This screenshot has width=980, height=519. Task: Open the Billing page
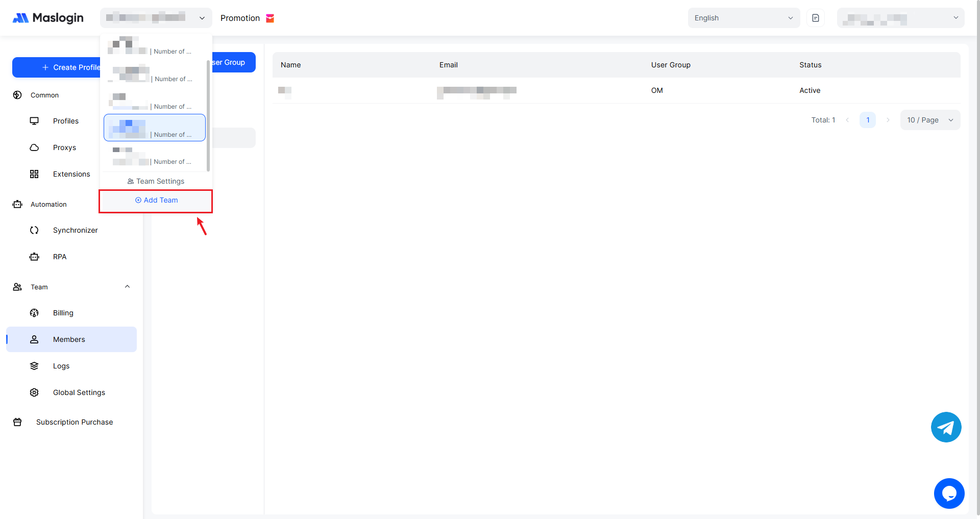63,313
